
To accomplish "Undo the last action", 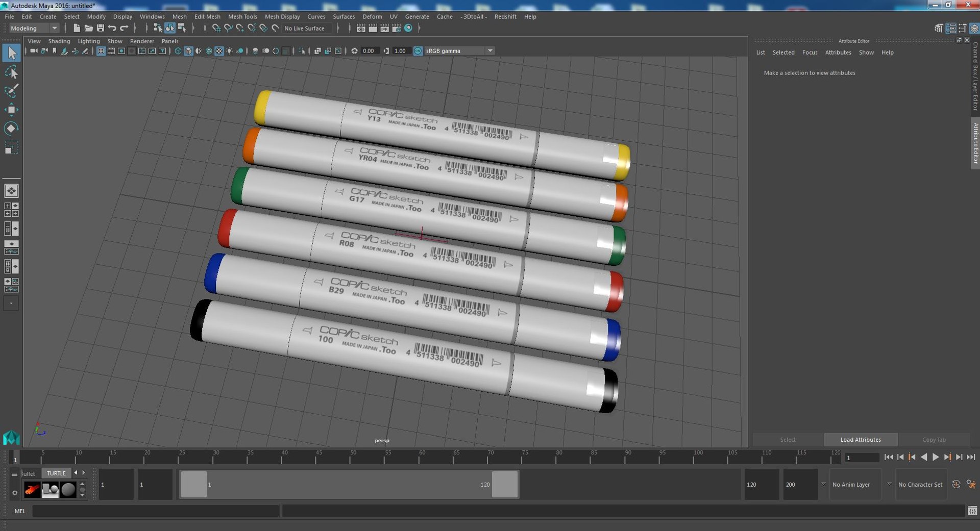I will pos(112,28).
